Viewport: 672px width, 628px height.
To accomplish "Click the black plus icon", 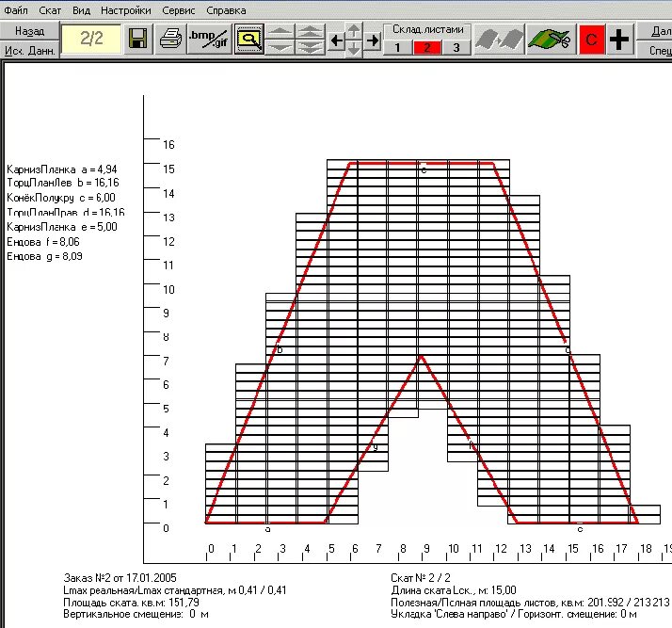I will 619,40.
